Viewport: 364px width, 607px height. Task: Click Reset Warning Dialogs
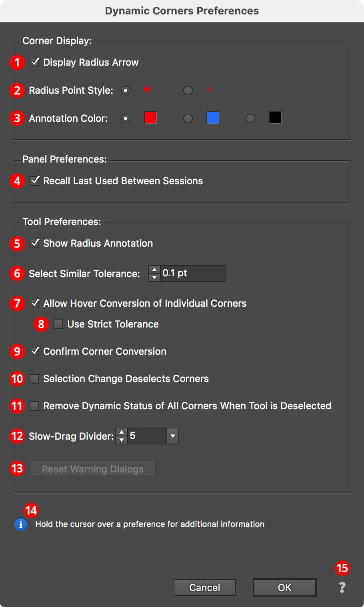coord(92,469)
